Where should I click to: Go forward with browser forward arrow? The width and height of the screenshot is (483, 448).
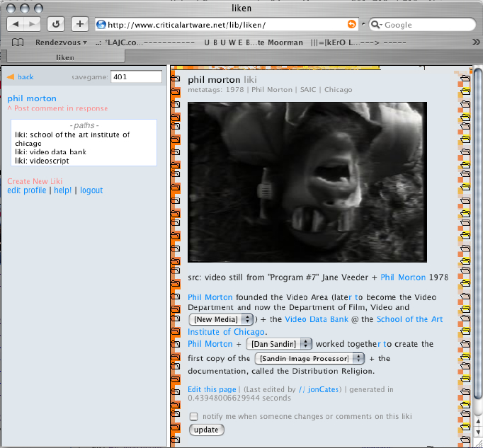point(32,24)
